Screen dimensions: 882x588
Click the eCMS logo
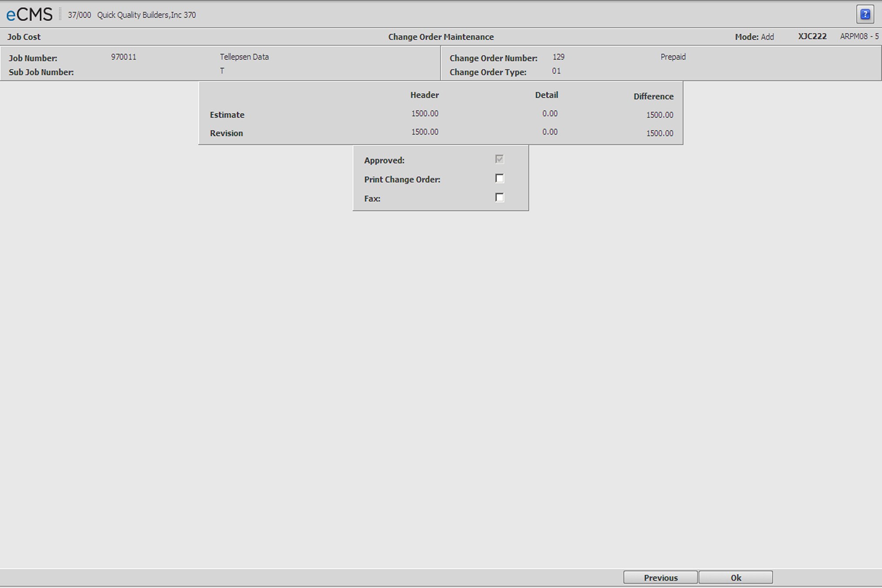(29, 14)
